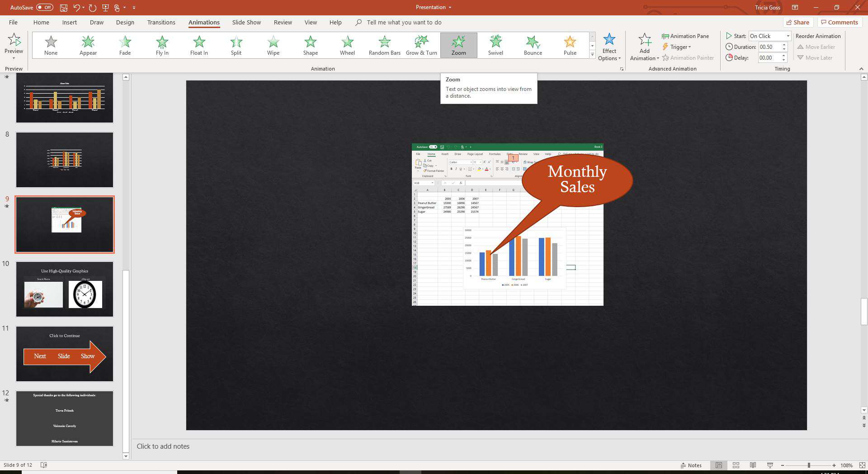The image size is (868, 474).
Task: Click Move Later in Reorder Animation
Action: tap(815, 58)
